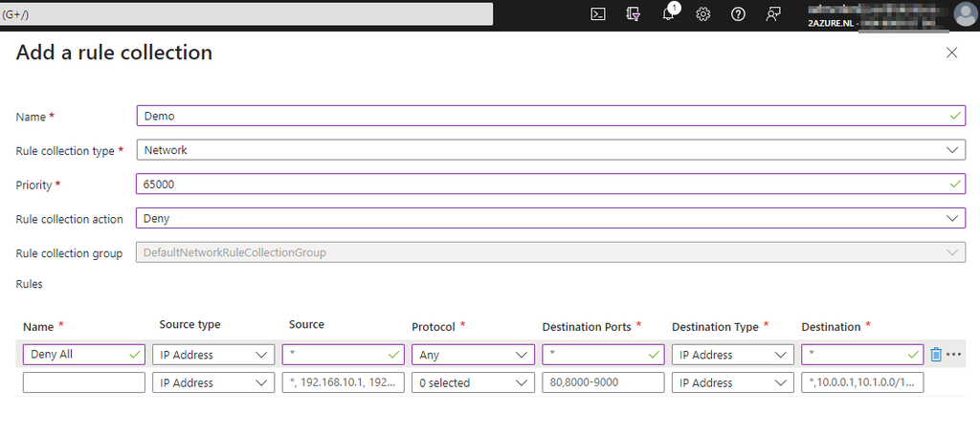Click the Destination Ports column header
The width and height of the screenshot is (980, 435).
[587, 326]
